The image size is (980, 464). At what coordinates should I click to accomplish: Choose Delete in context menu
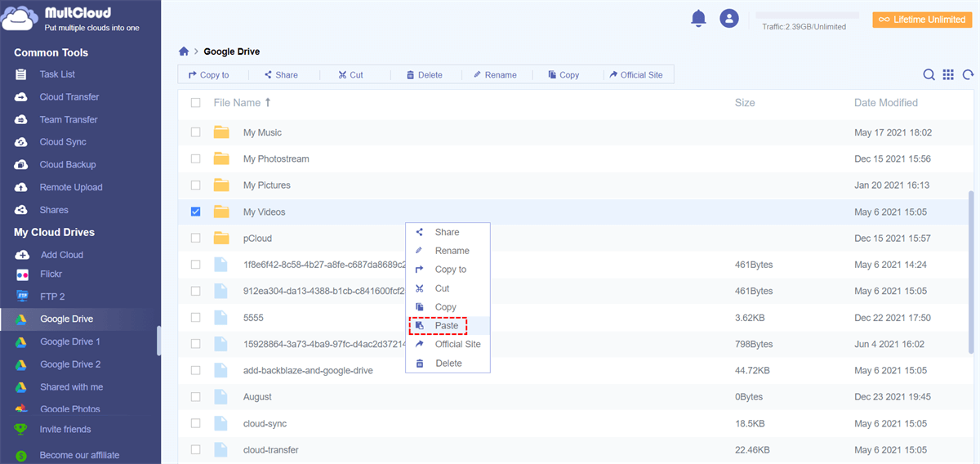point(448,364)
